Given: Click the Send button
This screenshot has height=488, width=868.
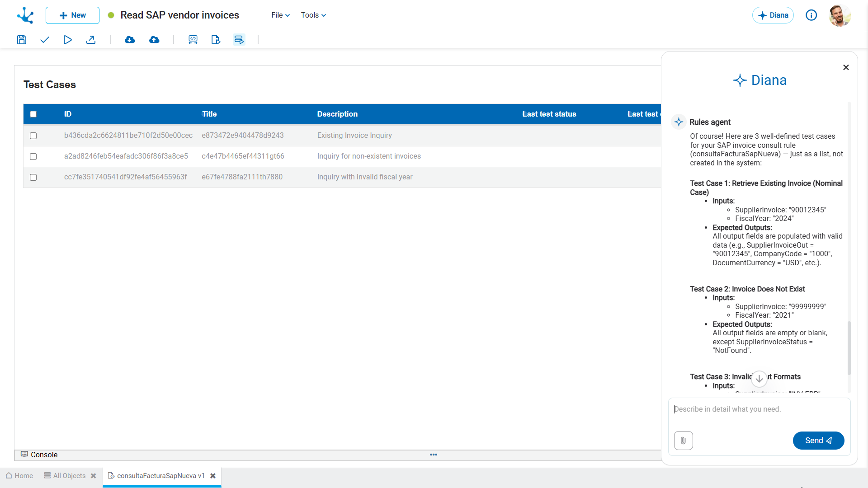Looking at the screenshot, I should click(818, 441).
